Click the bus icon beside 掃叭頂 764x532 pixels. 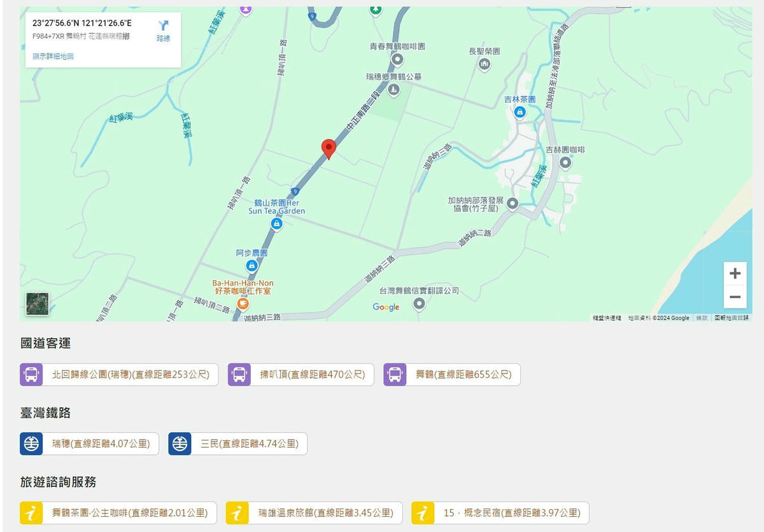239,375
